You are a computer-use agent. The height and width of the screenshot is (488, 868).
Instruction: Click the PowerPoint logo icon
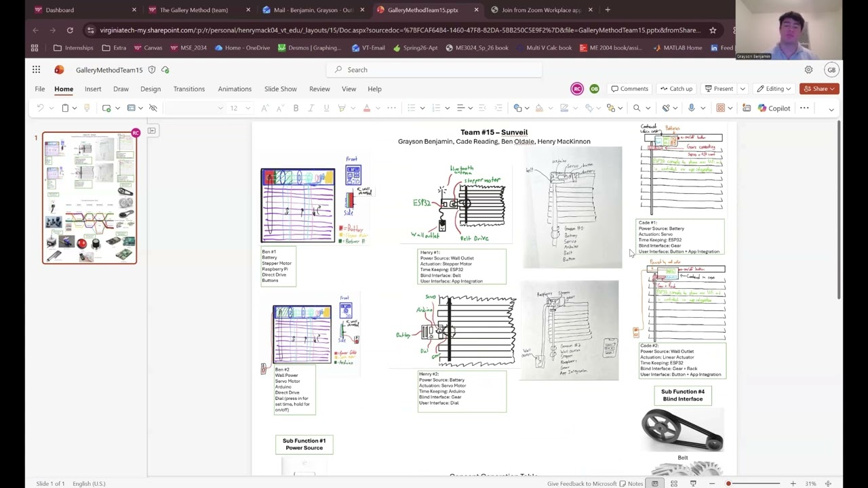(59, 70)
